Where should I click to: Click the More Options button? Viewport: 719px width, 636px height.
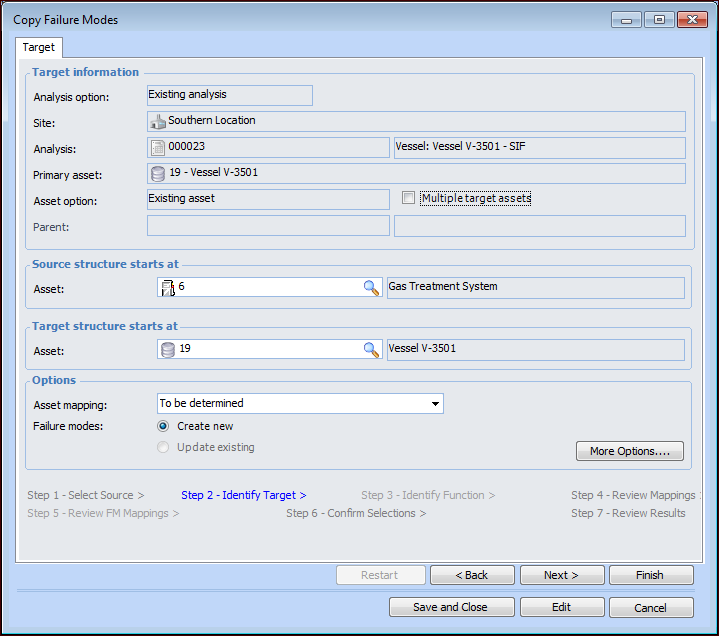(x=629, y=451)
